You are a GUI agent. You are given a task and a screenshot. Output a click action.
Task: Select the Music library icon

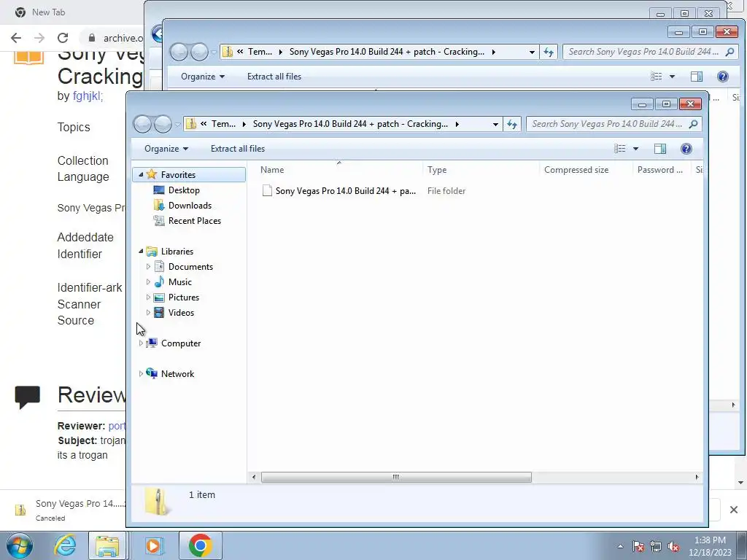coord(159,282)
